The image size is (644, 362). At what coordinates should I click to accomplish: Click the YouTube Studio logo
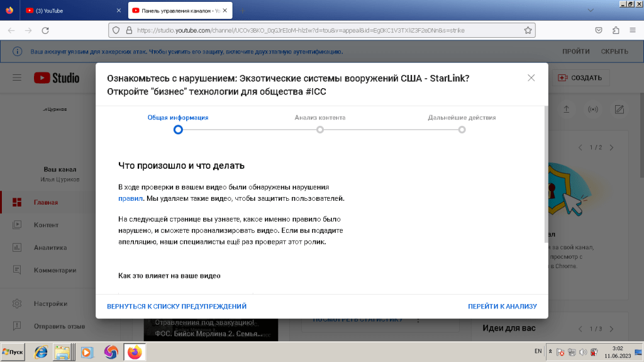57,78
